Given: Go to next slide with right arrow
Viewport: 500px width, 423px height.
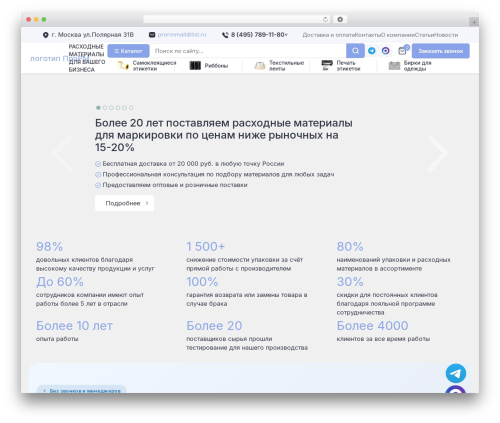Looking at the screenshot, I should (438, 153).
